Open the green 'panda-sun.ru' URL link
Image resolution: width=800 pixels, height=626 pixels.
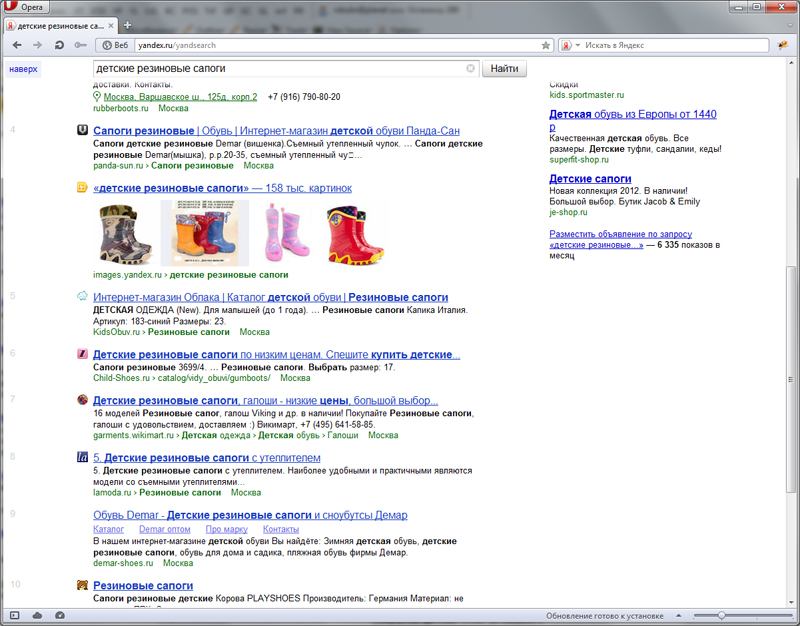click(118, 166)
